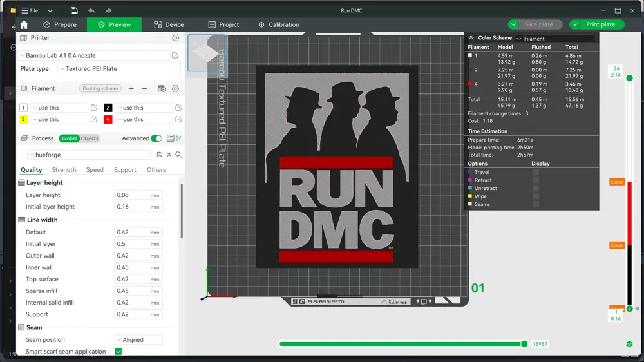
Task: Enable Retract display checkbox
Action: (x=536, y=180)
